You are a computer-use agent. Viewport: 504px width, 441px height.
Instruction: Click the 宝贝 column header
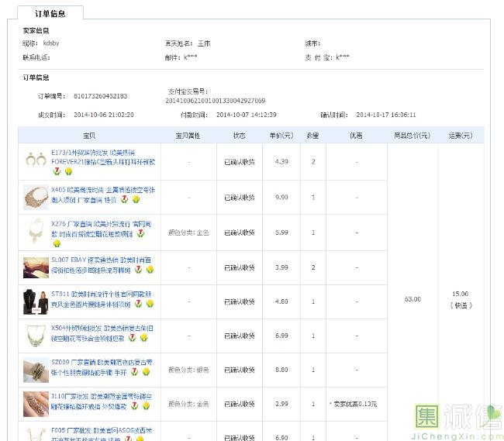click(88, 136)
